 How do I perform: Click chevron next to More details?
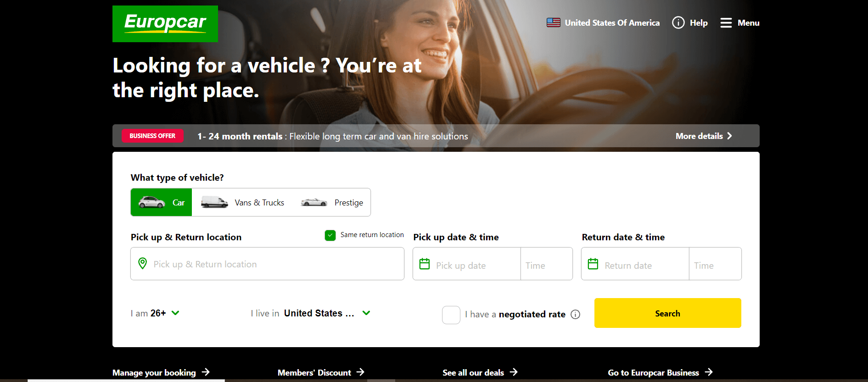click(729, 136)
